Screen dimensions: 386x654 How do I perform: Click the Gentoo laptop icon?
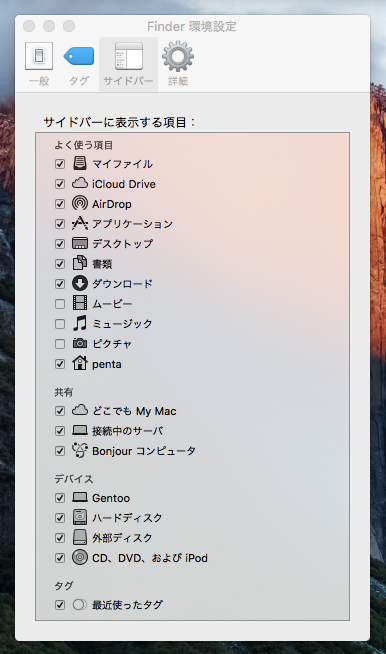[80, 497]
